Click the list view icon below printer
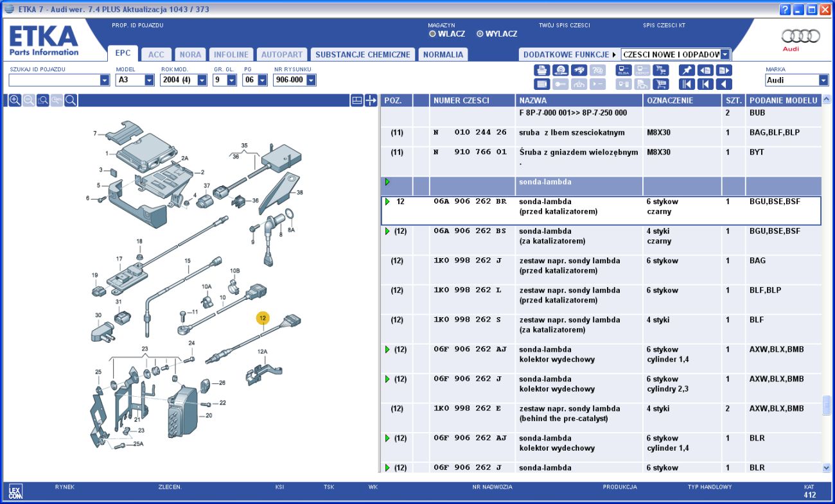The image size is (835, 504). pyautogui.click(x=542, y=84)
